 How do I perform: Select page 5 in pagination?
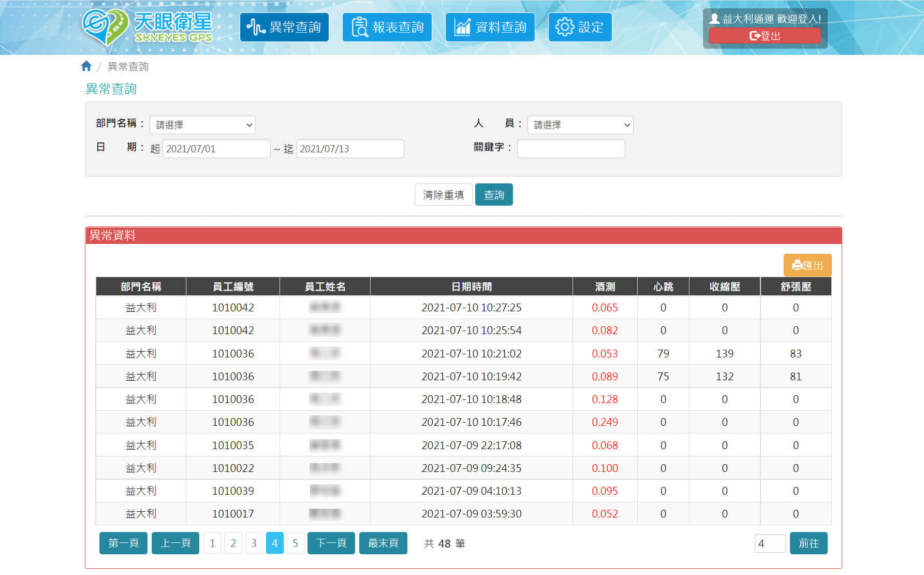pos(295,543)
